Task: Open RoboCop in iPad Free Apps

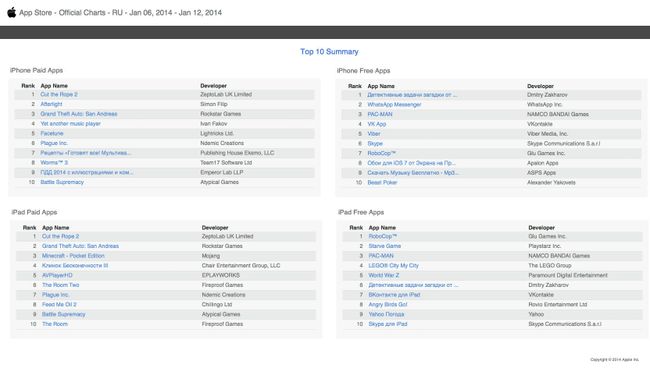Action: click(383, 236)
